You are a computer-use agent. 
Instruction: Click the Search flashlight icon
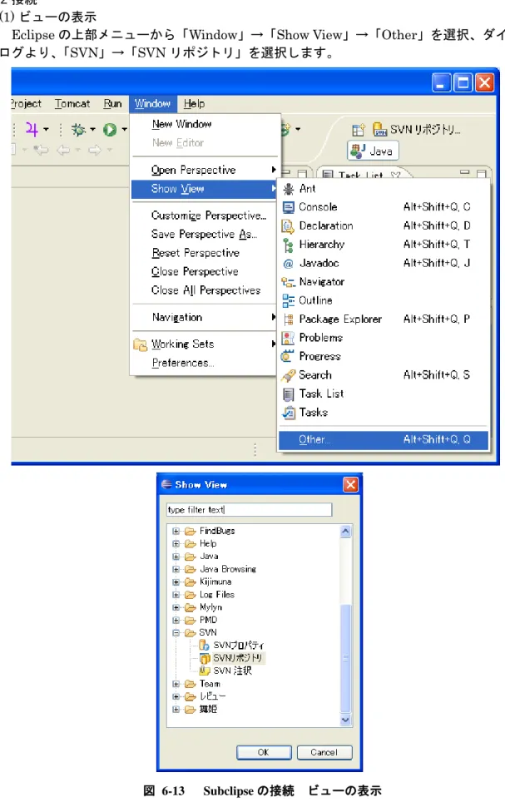click(288, 375)
